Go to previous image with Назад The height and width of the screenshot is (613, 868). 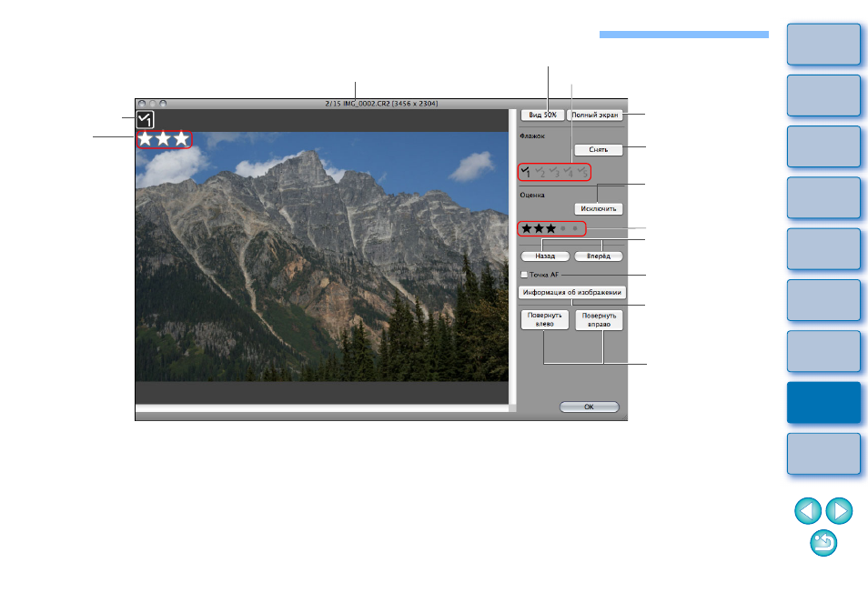coord(545,256)
